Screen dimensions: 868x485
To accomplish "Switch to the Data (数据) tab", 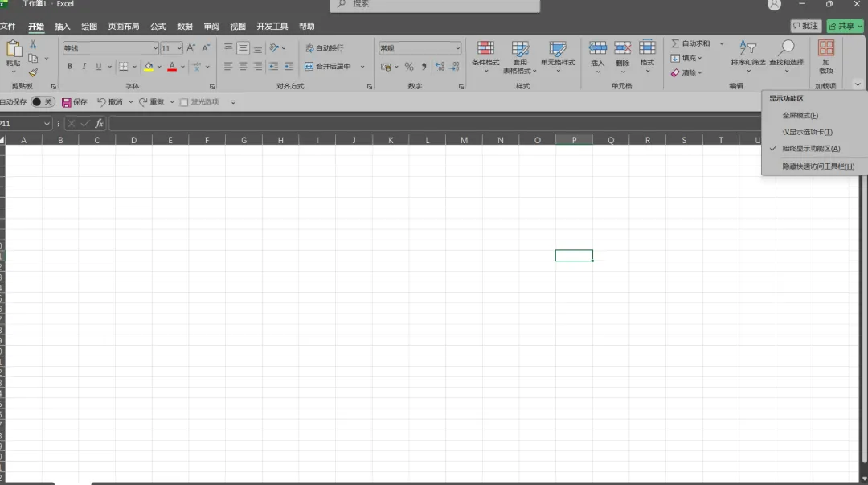I will 184,26.
